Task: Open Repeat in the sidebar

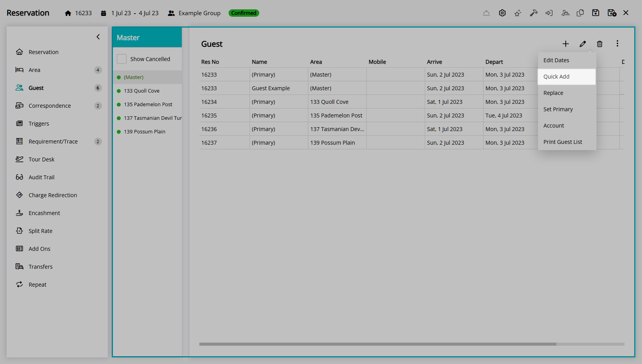Action: 37,285
